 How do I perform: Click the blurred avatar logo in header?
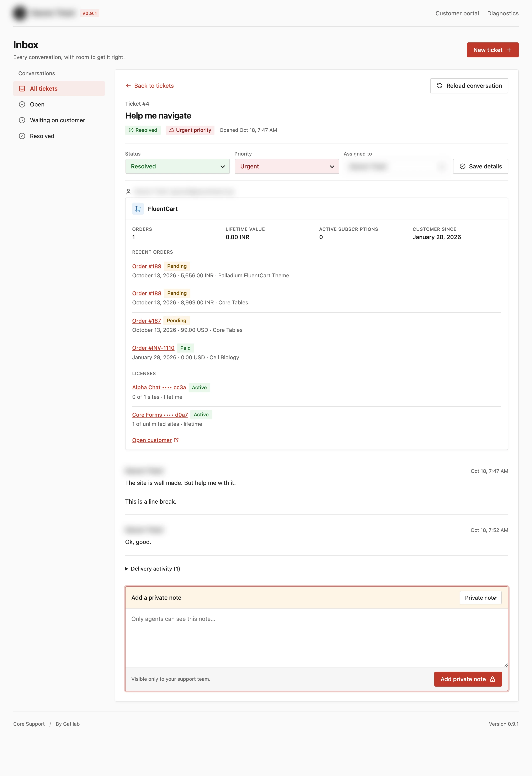point(20,13)
